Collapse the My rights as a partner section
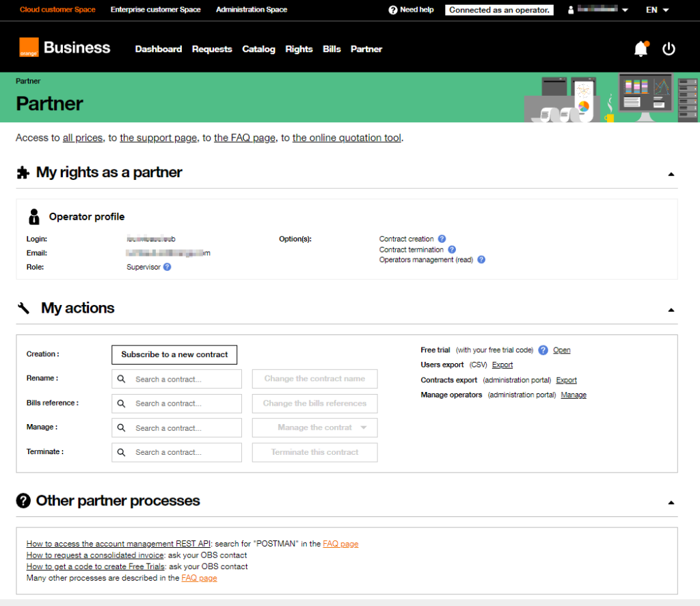Viewport: 700px width, 606px height. coord(671,174)
